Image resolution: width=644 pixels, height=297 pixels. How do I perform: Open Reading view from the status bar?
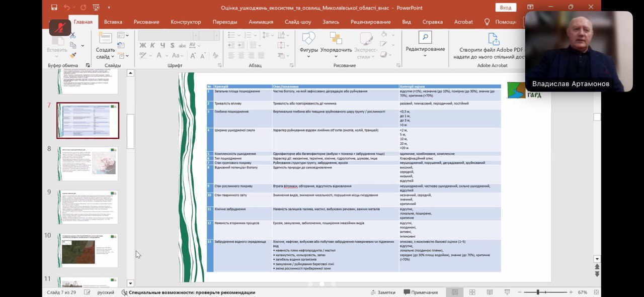click(490, 292)
